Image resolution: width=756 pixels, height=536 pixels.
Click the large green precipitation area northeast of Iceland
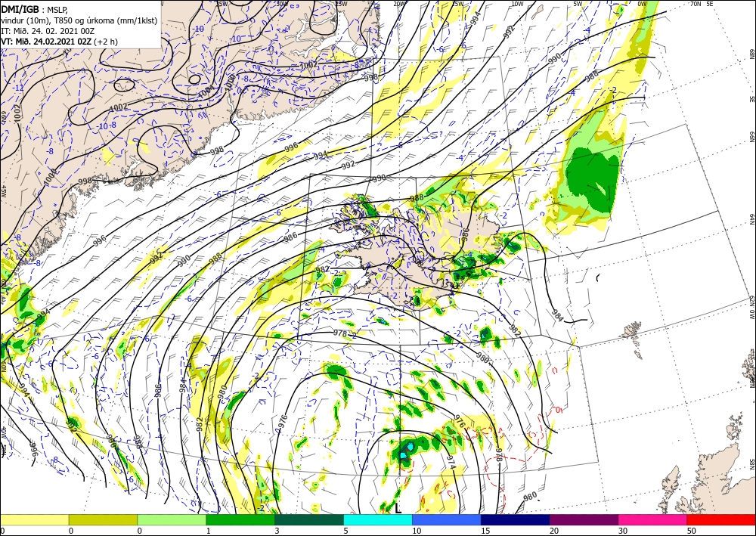(593, 178)
